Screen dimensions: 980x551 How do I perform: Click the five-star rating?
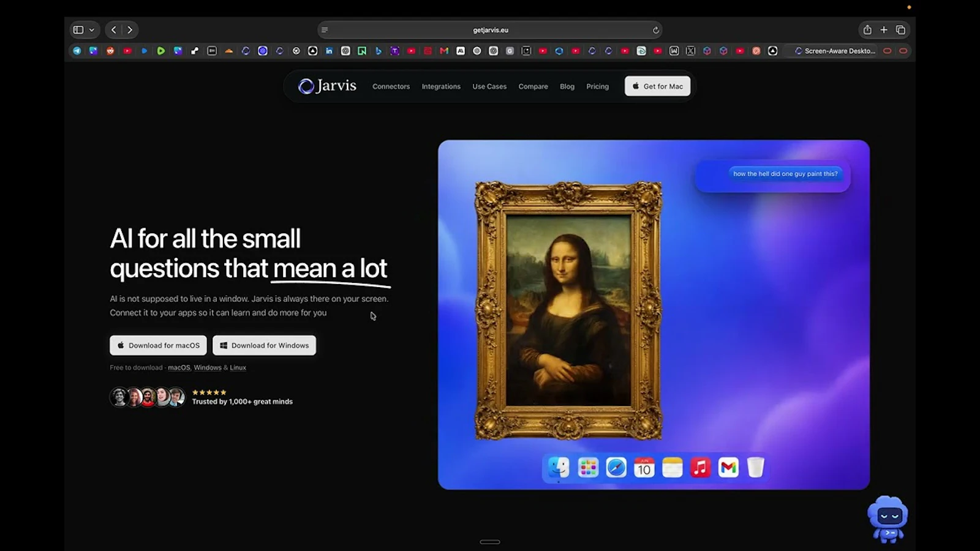(209, 392)
